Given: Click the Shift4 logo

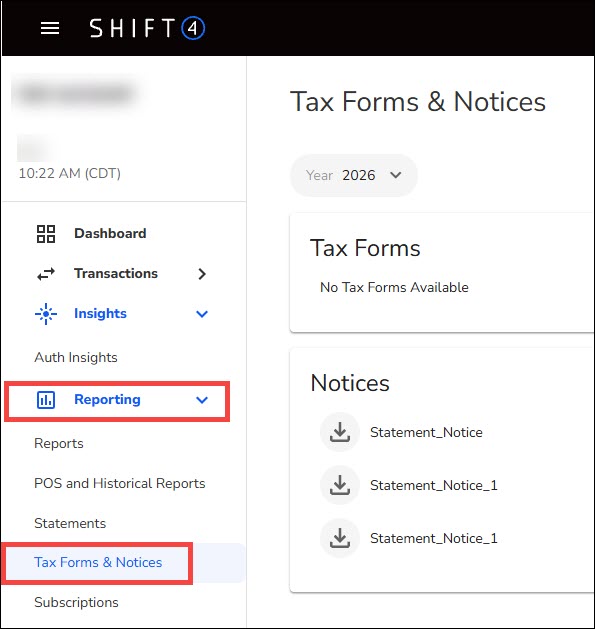Looking at the screenshot, I should tap(147, 28).
